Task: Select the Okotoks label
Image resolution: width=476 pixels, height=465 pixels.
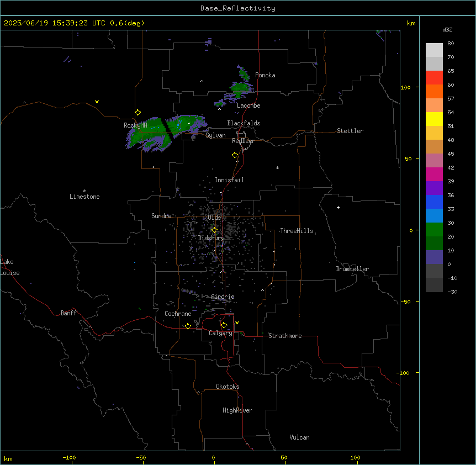Action: [x=228, y=387]
